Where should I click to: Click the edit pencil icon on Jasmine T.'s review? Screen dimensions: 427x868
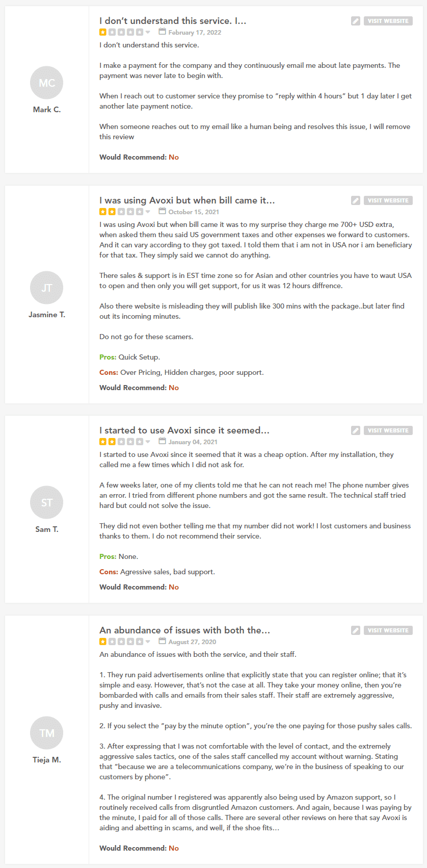click(356, 200)
